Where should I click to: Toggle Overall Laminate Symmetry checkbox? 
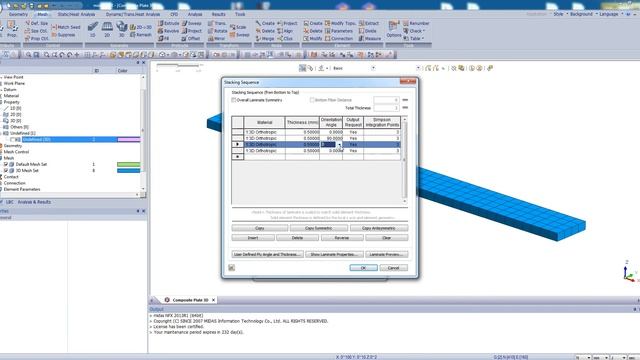click(x=234, y=100)
